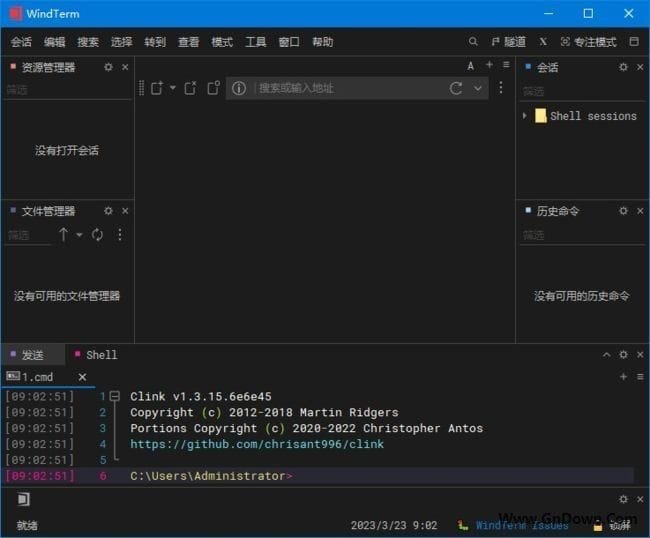Open the 搜索 menu
650x538 pixels.
pyautogui.click(x=88, y=42)
